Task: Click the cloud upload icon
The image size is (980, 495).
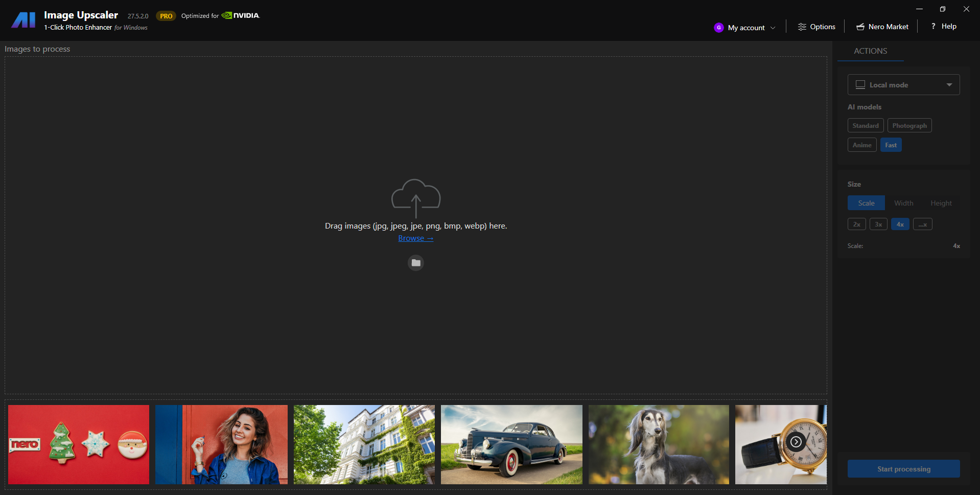Action: point(416,197)
